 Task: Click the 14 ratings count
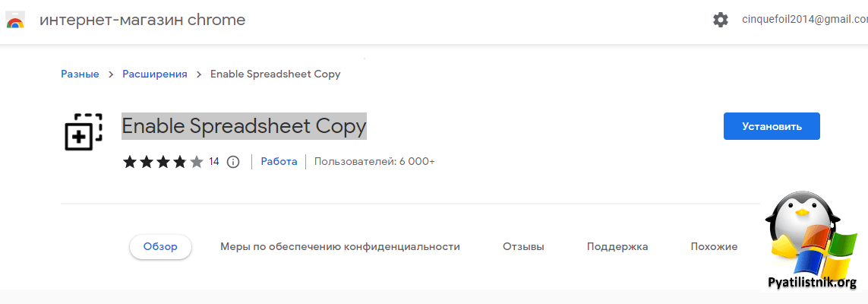click(x=214, y=161)
